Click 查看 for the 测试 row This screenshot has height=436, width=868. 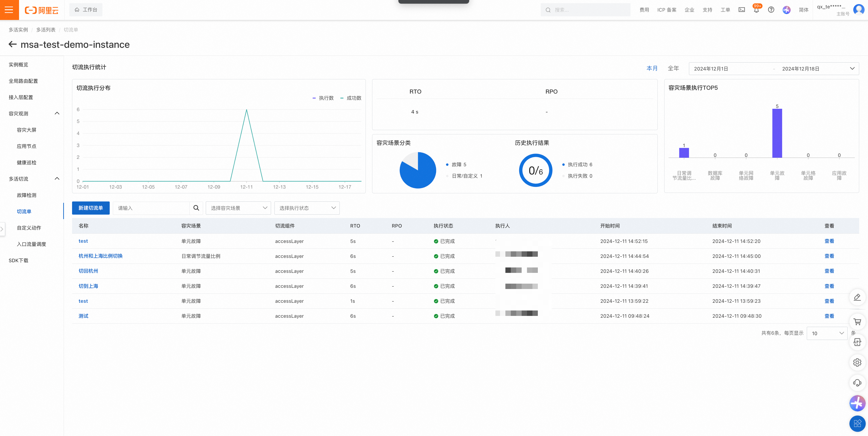tap(829, 316)
